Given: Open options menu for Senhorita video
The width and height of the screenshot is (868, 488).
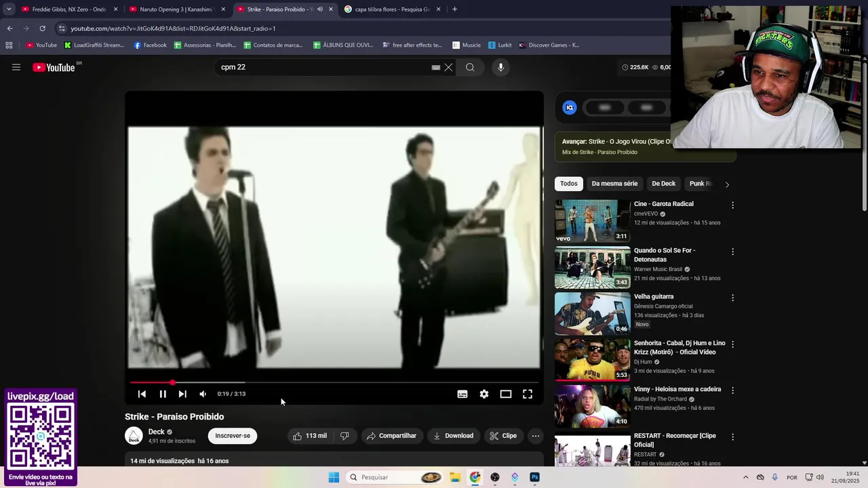Looking at the screenshot, I should click(x=732, y=344).
